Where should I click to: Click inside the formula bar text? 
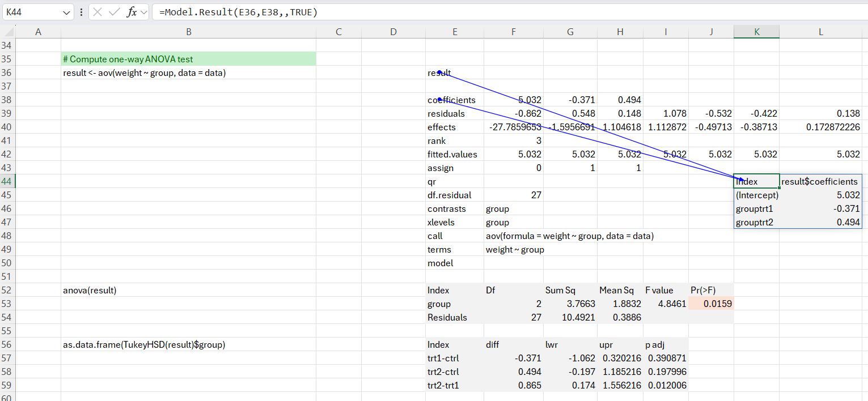point(454,12)
